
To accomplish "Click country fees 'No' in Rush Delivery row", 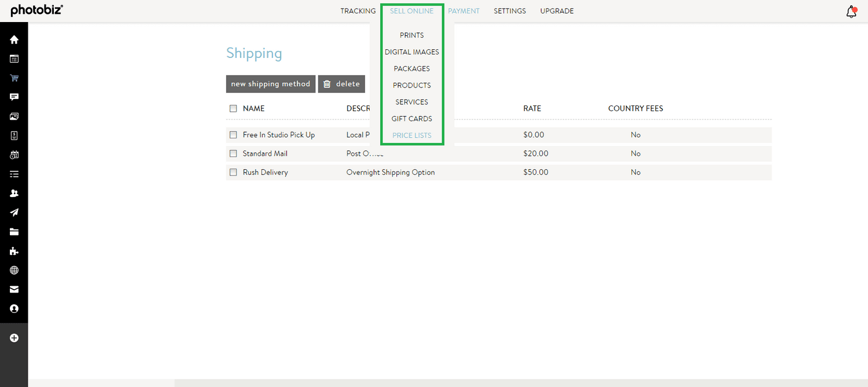I will pyautogui.click(x=636, y=172).
